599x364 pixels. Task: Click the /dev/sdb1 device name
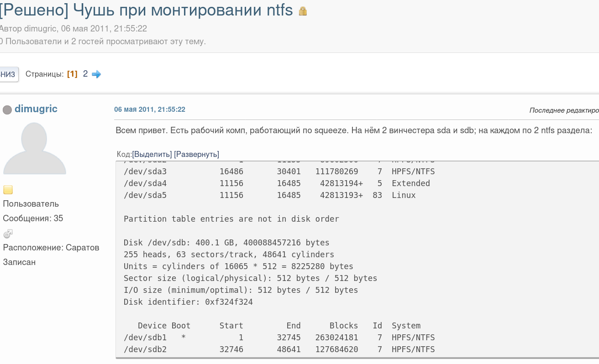145,338
